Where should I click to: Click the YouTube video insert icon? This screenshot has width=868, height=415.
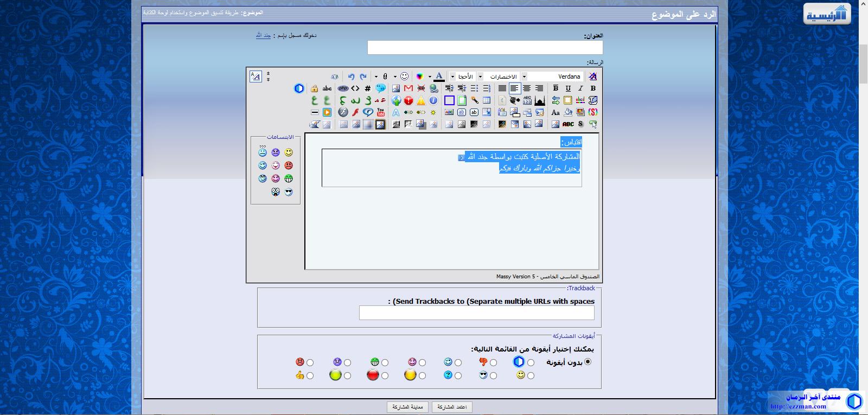[381, 112]
